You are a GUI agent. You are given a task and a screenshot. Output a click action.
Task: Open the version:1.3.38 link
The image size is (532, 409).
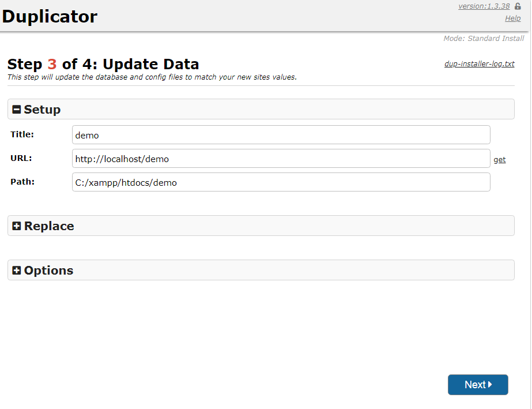(484, 6)
